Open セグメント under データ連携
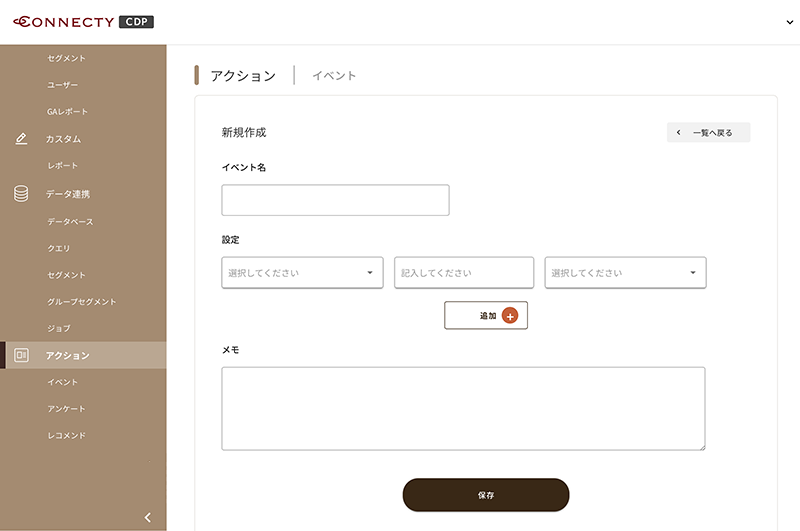The height and width of the screenshot is (531, 800). point(66,275)
